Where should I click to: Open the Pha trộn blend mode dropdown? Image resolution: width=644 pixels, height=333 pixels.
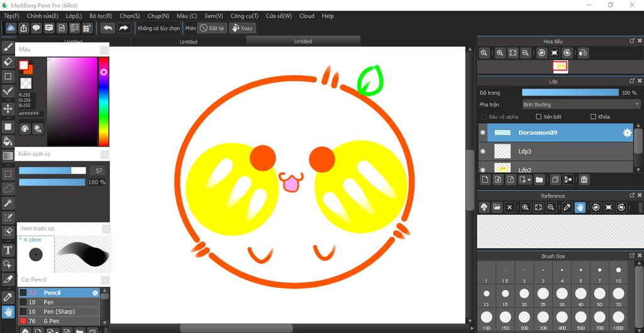coord(581,104)
